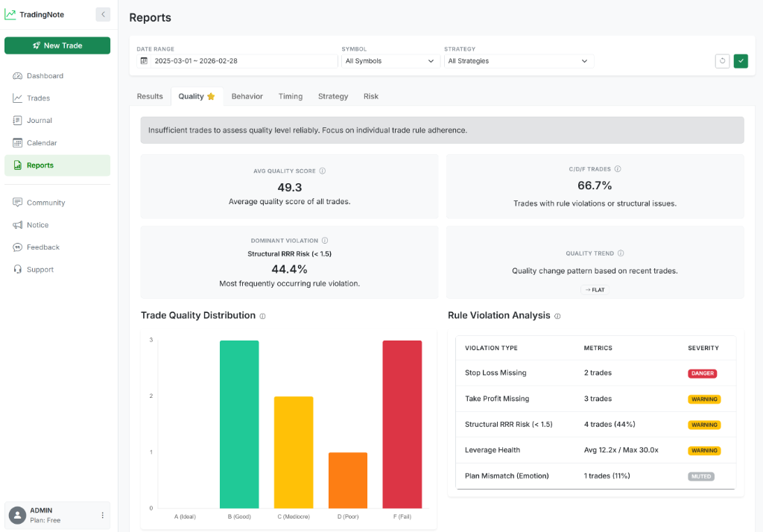This screenshot has height=532, width=763.
Task: Click the reset filters refresh icon
Action: pyautogui.click(x=722, y=61)
